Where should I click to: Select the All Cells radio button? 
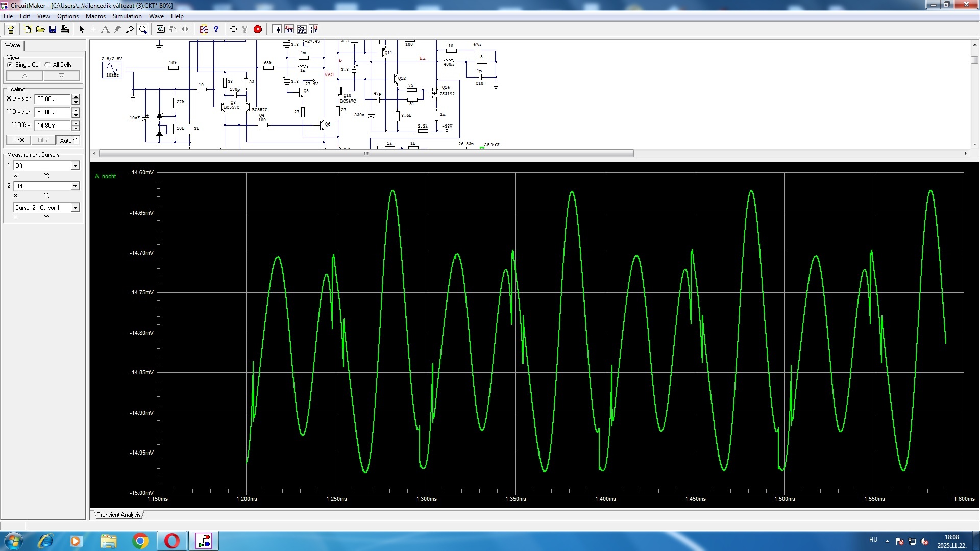point(47,65)
